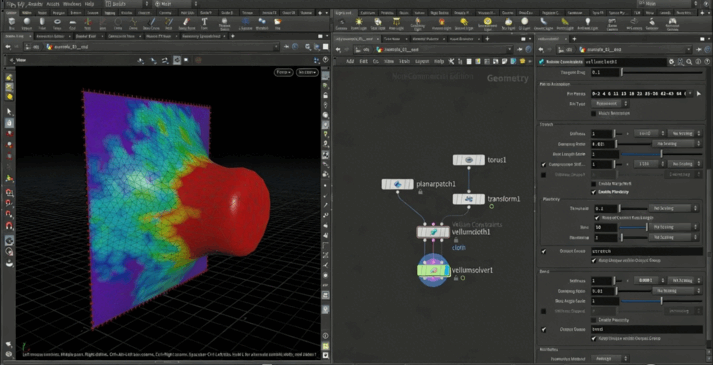Click the Gamepad Camera shelf tool
Image resolution: width=713 pixels, height=365 pixels.
672,23
